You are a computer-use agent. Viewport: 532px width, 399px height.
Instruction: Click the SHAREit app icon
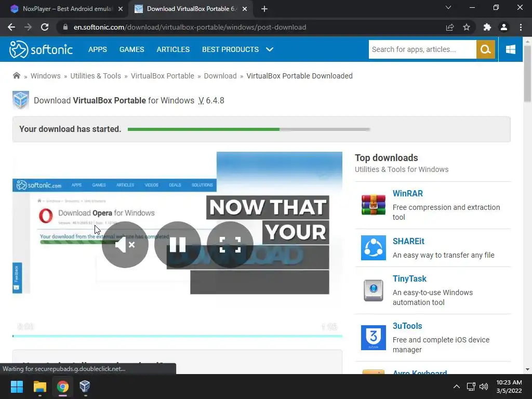(x=373, y=248)
